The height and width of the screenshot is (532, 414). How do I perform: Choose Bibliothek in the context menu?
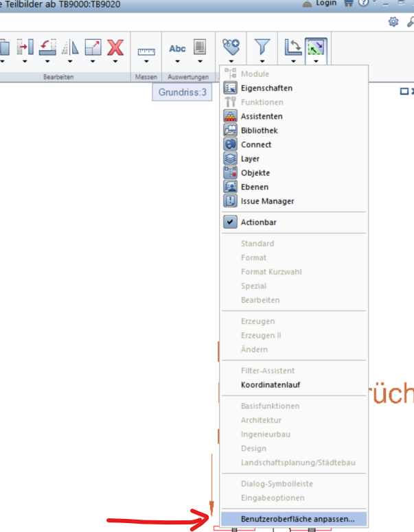click(x=260, y=130)
